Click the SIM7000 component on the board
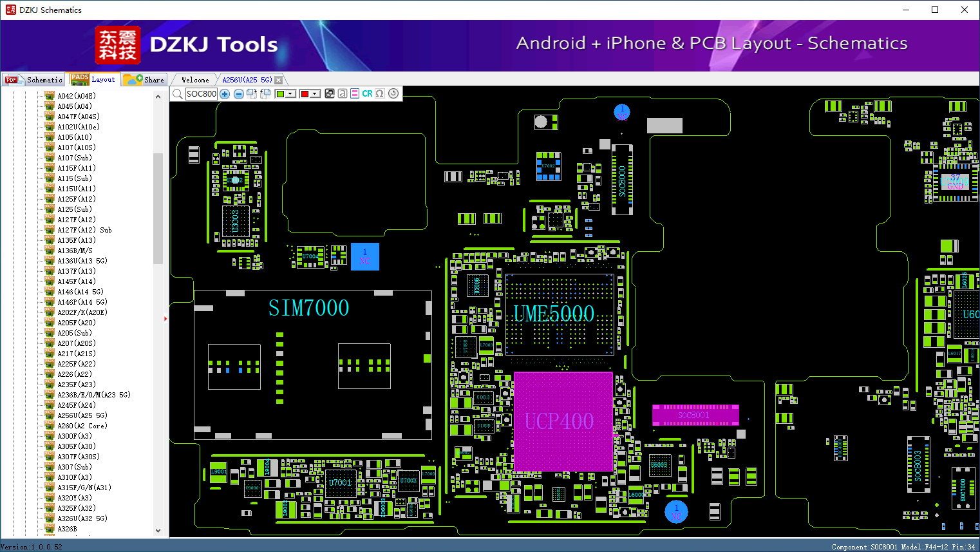Viewport: 980px width, 552px height. [x=313, y=365]
